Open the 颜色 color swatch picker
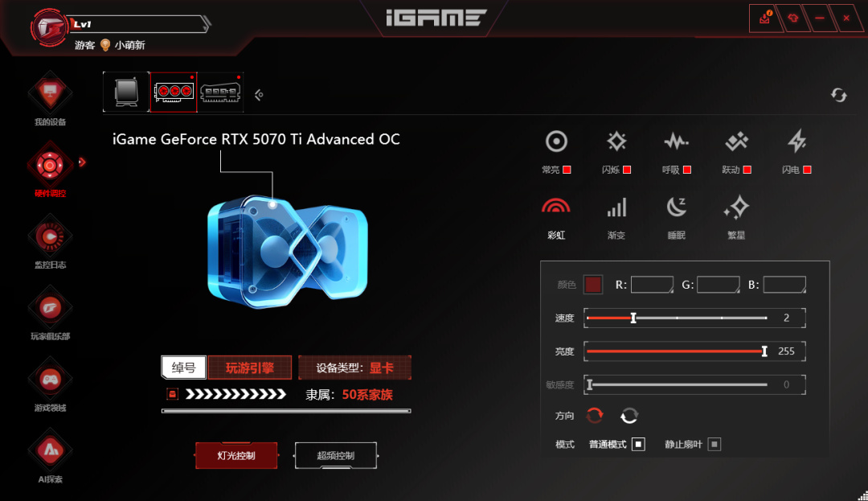This screenshot has height=501, width=868. (x=593, y=285)
